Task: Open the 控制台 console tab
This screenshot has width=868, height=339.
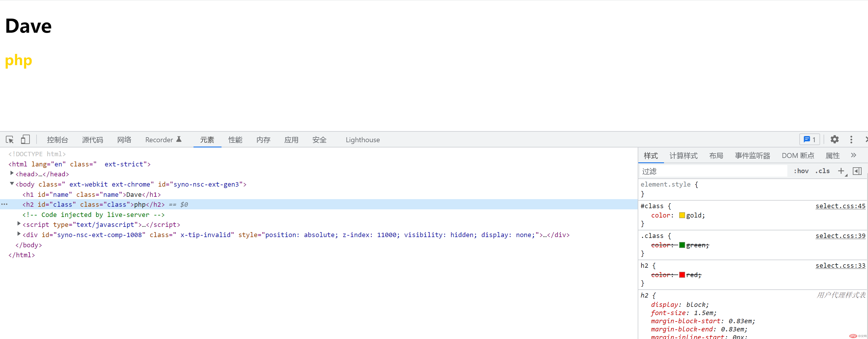Action: [x=58, y=140]
